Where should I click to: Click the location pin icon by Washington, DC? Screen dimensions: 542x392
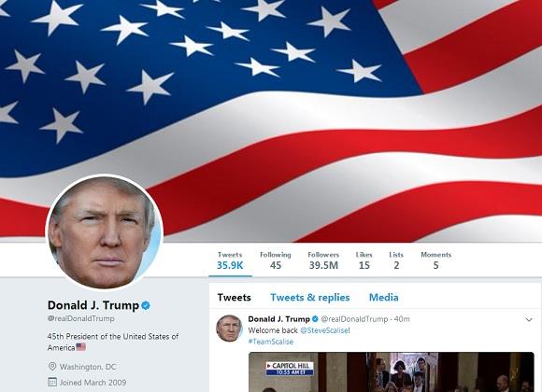[x=52, y=367]
